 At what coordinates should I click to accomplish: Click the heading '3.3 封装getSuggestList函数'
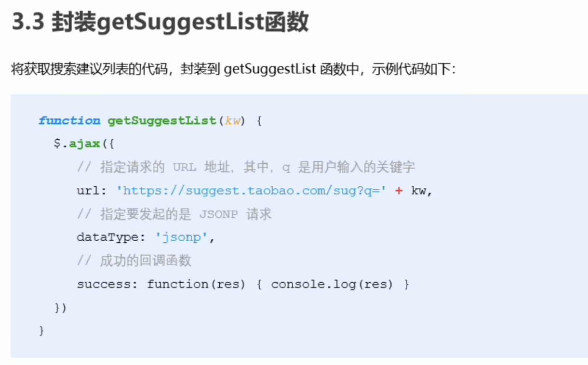[x=160, y=23]
